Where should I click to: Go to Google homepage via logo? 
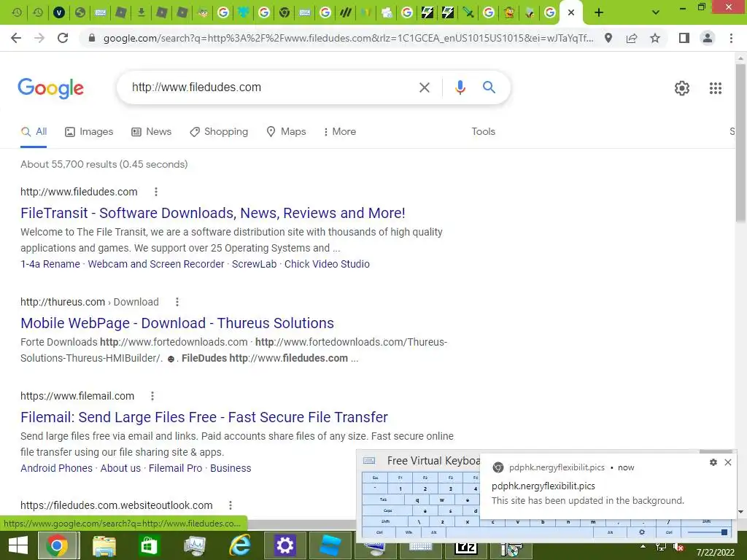(50, 88)
